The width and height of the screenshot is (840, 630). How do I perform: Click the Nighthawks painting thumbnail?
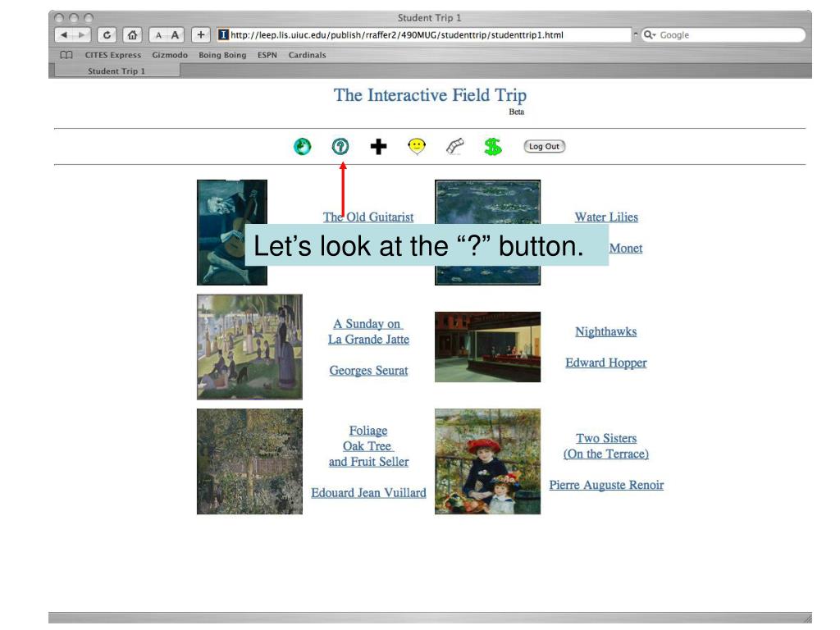click(487, 347)
